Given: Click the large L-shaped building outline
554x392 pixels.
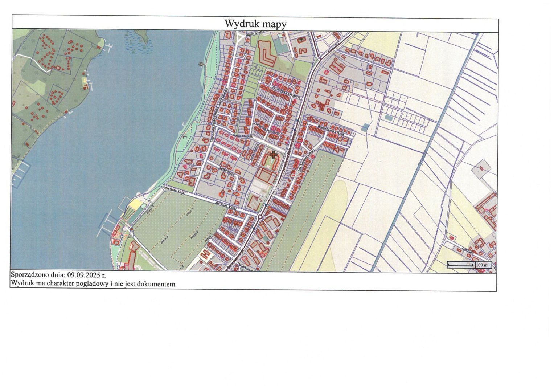Looking at the screenshot, I should click(266, 54).
